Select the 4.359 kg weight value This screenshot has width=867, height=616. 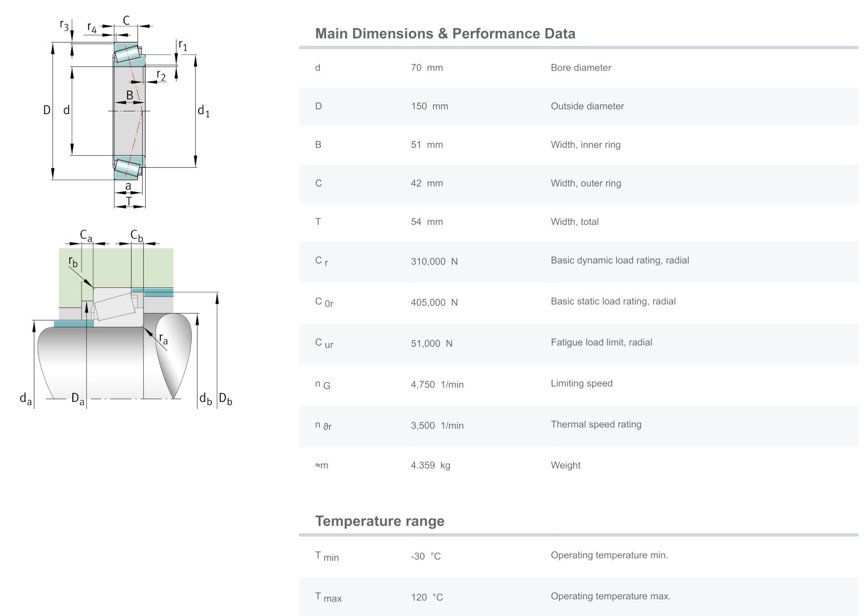pyautogui.click(x=430, y=465)
